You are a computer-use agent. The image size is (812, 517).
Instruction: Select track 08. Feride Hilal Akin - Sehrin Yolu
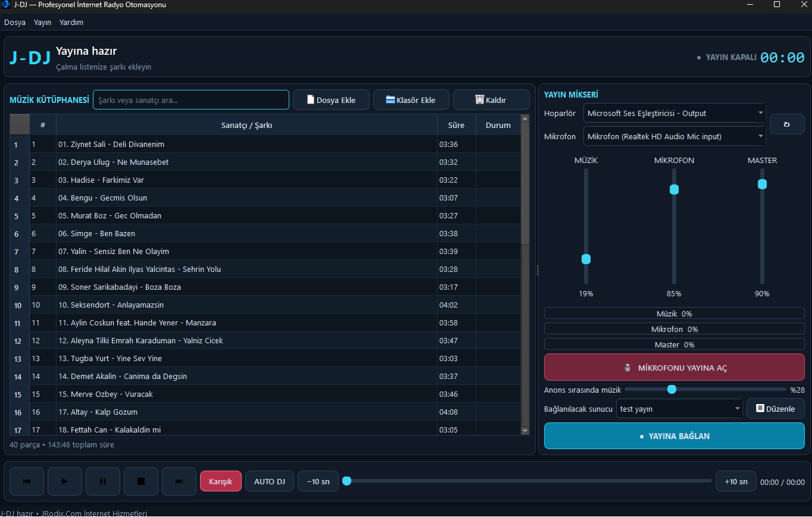coord(246,269)
